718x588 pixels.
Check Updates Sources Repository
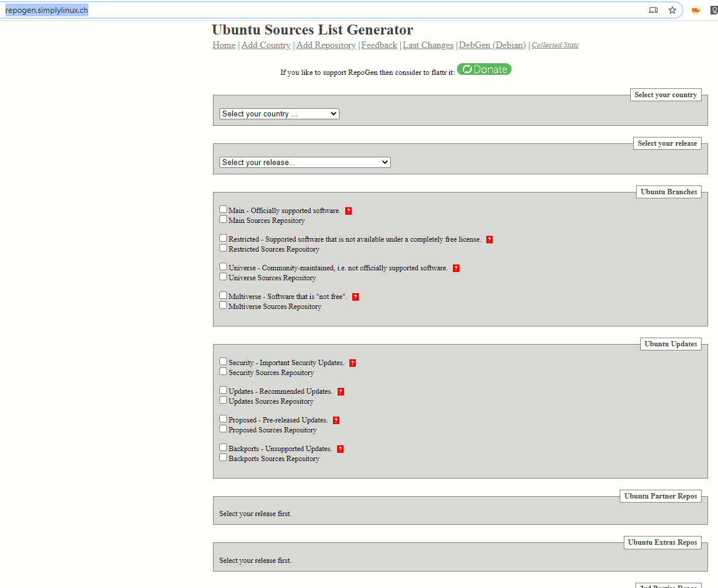[224, 400]
